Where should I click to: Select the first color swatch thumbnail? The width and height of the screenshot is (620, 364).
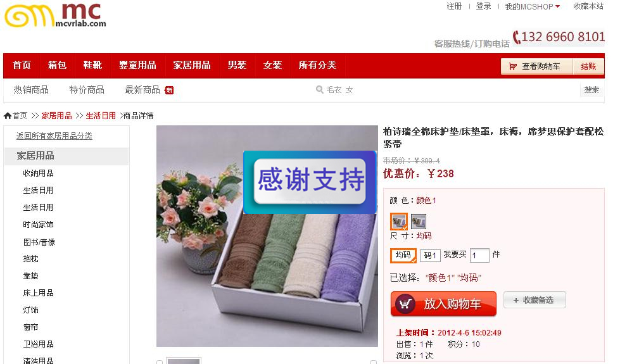click(399, 222)
